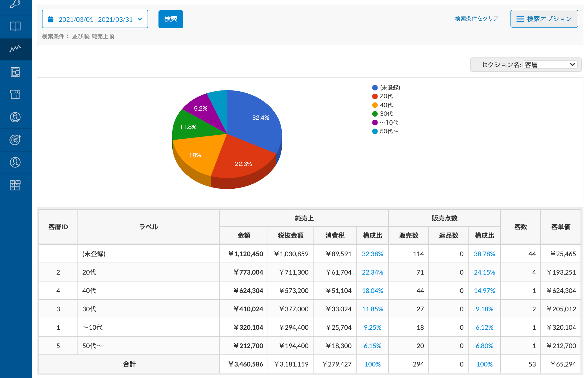588x378 pixels.
Task: Click the grid layout sidebar icon
Action: coord(15,185)
